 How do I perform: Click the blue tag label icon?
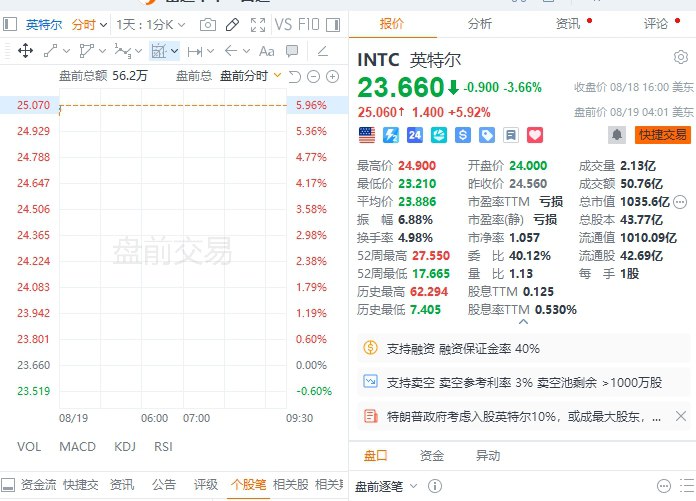487,135
